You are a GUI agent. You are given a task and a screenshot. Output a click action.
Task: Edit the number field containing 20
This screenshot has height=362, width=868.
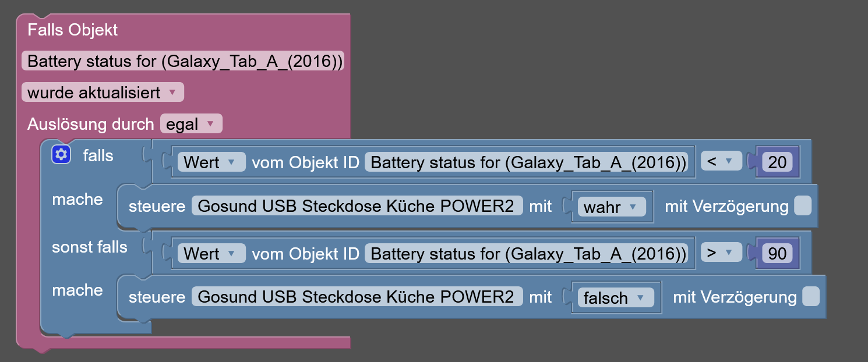click(777, 162)
